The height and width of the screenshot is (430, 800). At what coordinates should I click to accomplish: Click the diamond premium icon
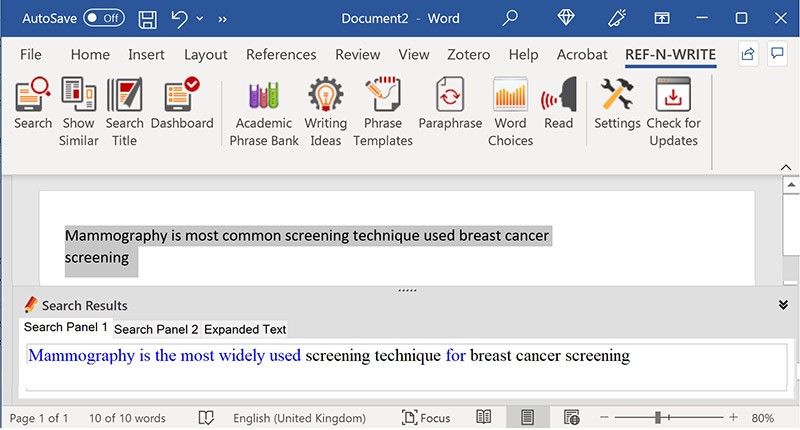pyautogui.click(x=566, y=18)
